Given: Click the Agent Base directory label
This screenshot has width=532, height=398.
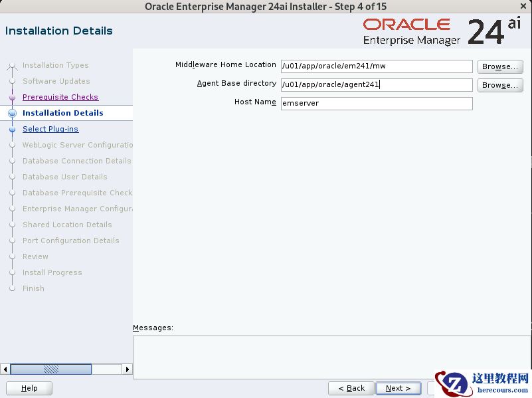Looking at the screenshot, I should pos(236,83).
